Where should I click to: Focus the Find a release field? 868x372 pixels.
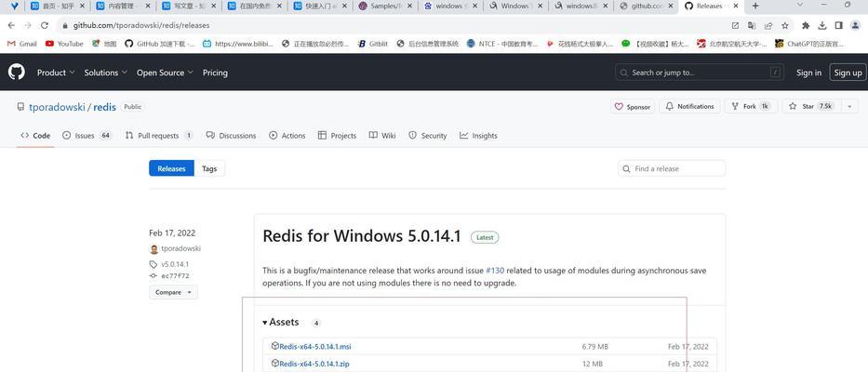click(x=672, y=168)
